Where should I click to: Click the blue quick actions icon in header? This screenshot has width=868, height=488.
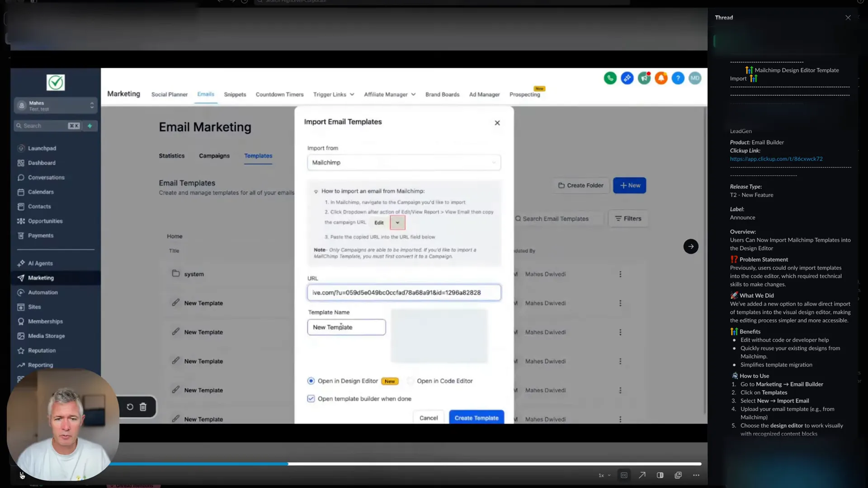(x=627, y=78)
